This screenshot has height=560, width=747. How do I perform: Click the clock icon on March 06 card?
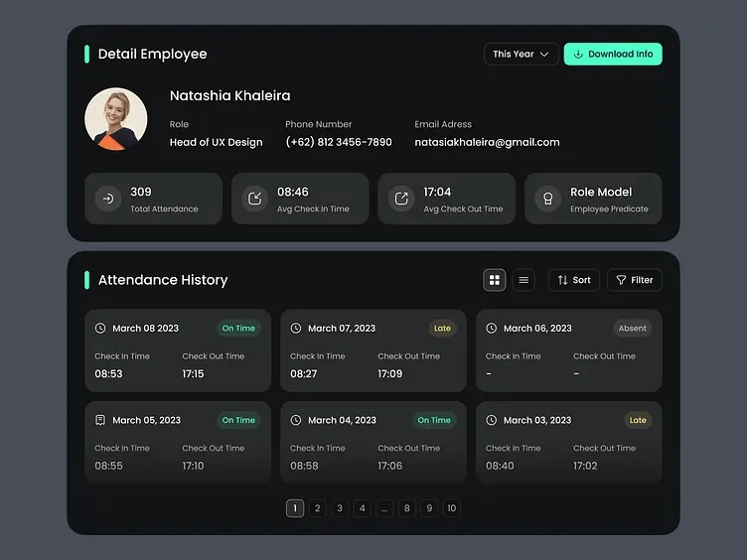[491, 328]
